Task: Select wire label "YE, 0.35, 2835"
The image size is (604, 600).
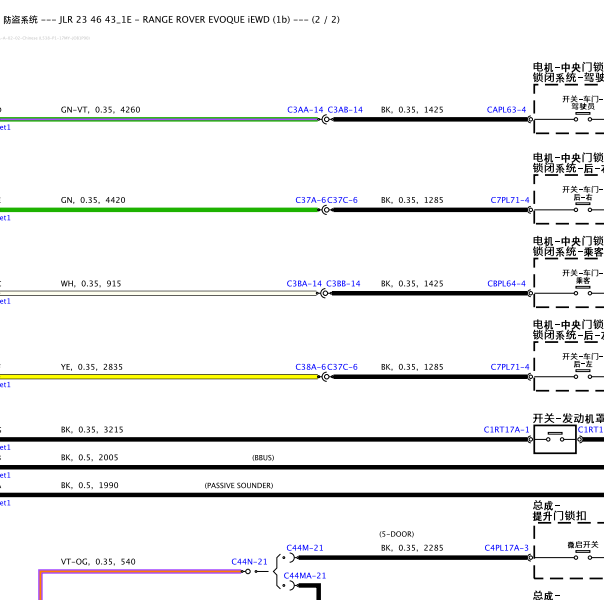Action: click(x=92, y=367)
